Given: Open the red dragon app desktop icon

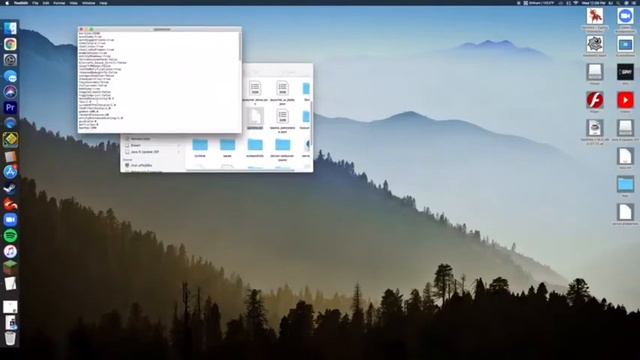Looking at the screenshot, I should point(595,16).
